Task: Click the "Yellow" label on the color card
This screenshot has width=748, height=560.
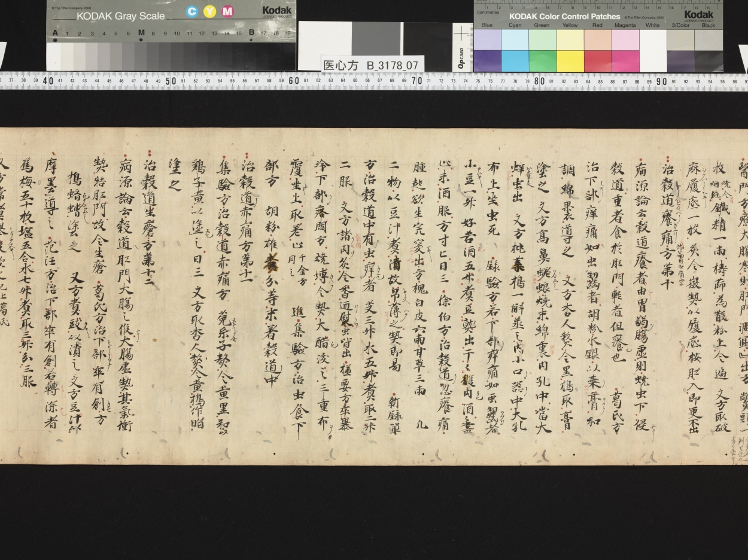Action: click(x=570, y=25)
